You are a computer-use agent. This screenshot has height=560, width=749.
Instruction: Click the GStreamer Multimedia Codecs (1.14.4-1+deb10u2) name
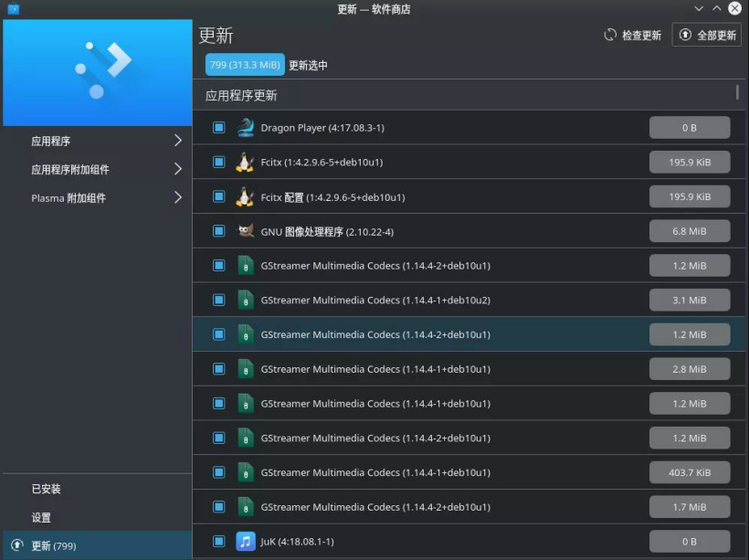coord(375,300)
